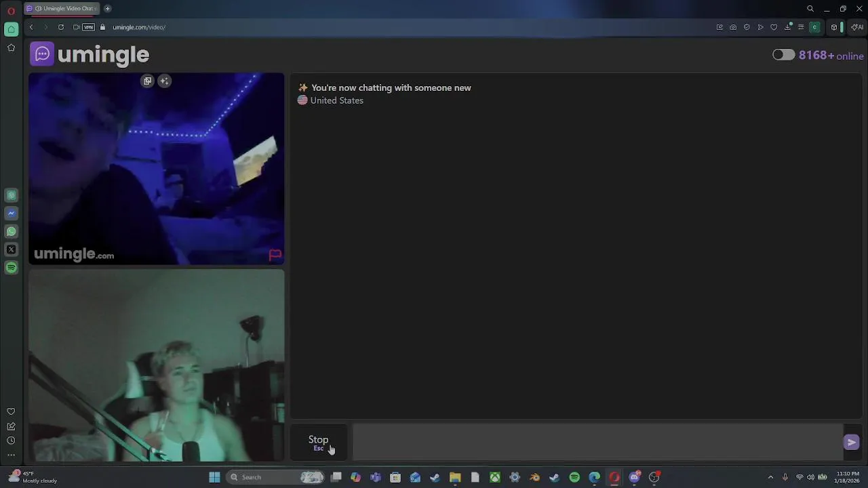
Task: Click the stranger's video feed
Action: point(157,169)
